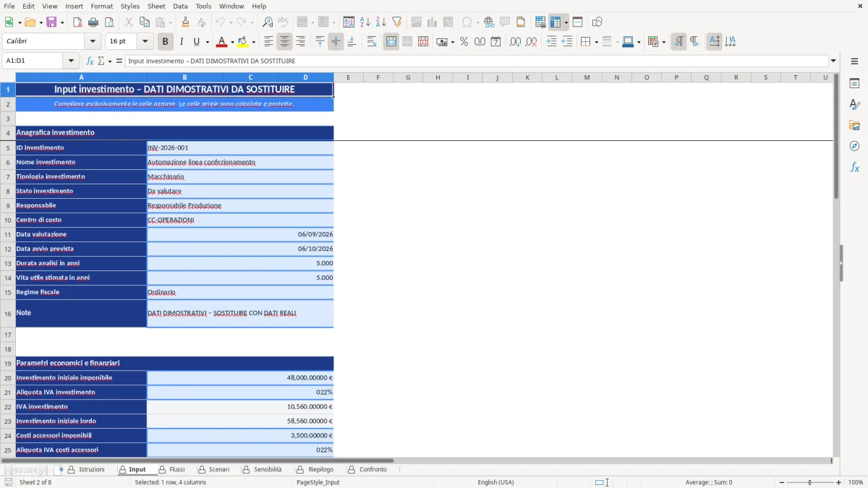The width and height of the screenshot is (868, 488).
Task: Click the Add Decimal Place icon
Action: coord(516,42)
